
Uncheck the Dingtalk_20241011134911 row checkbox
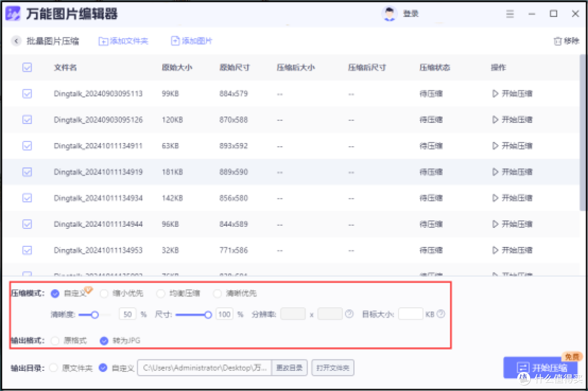(27, 146)
